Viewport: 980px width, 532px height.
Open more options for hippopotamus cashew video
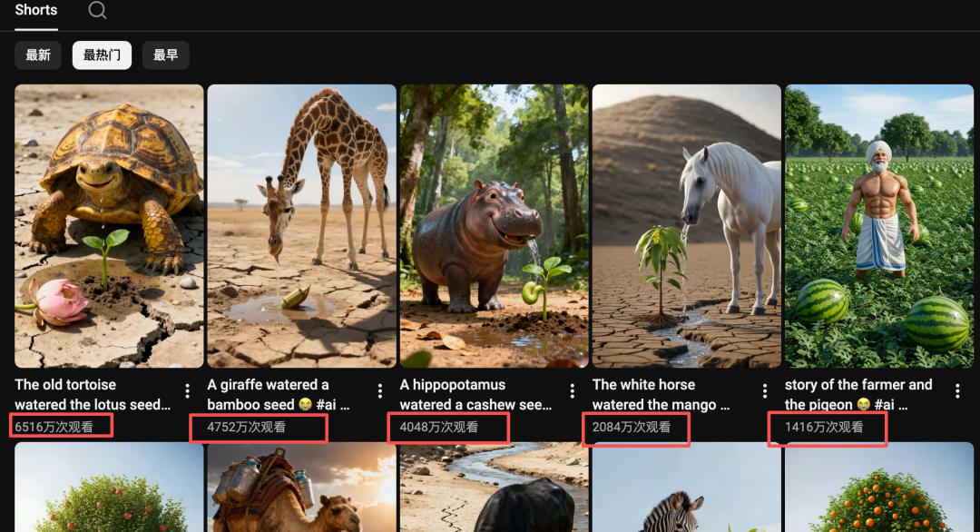(x=573, y=391)
